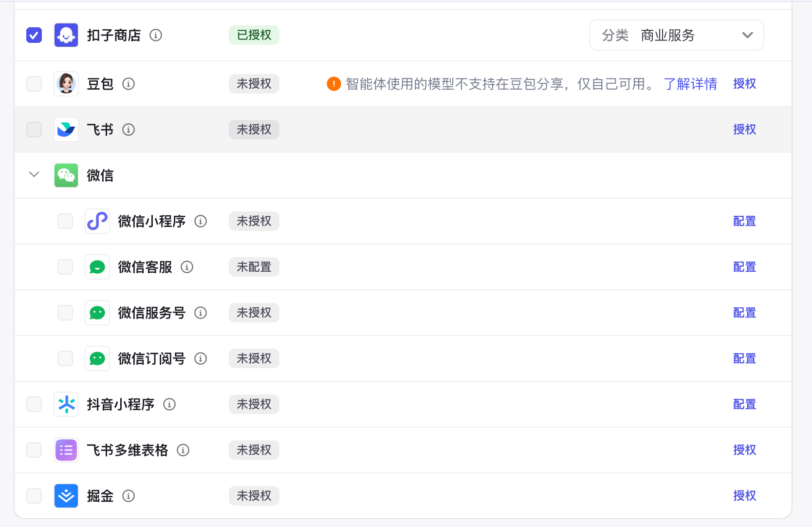Open info tooltip next to 扣子商店
Viewport: 812px width, 527px height.
pyautogui.click(x=156, y=35)
